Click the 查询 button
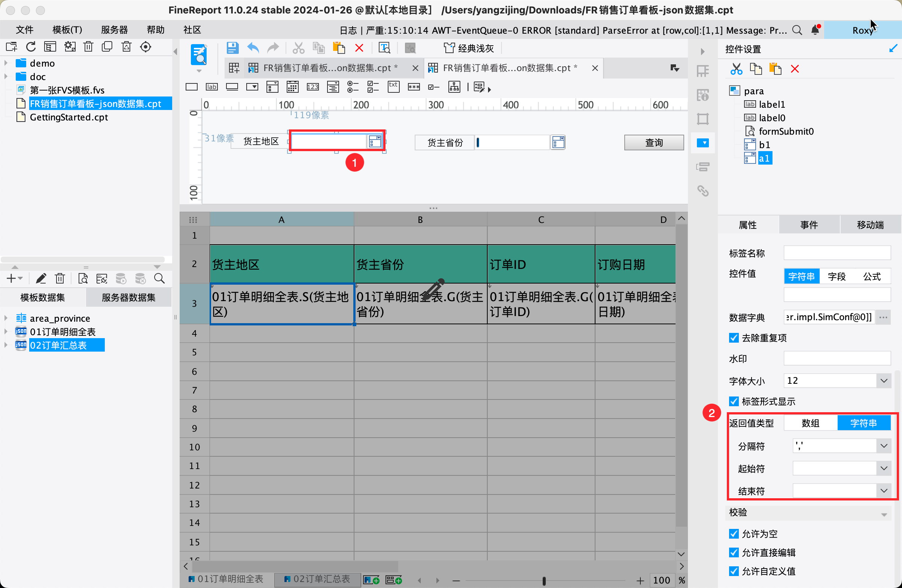Screen dimensions: 902x588 click(x=654, y=143)
